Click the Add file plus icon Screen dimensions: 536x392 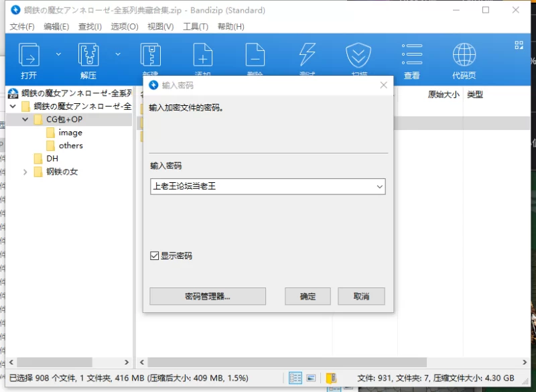pos(203,55)
